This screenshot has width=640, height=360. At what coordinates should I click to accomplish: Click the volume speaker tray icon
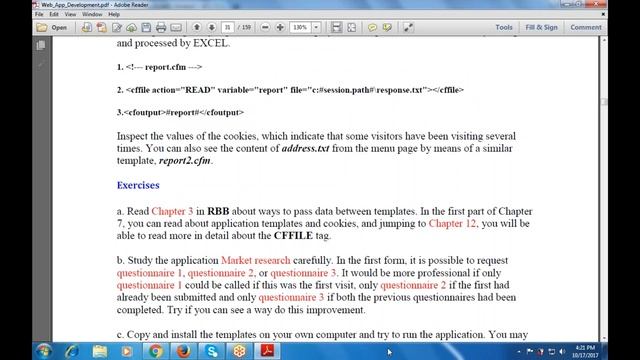pyautogui.click(x=562, y=351)
